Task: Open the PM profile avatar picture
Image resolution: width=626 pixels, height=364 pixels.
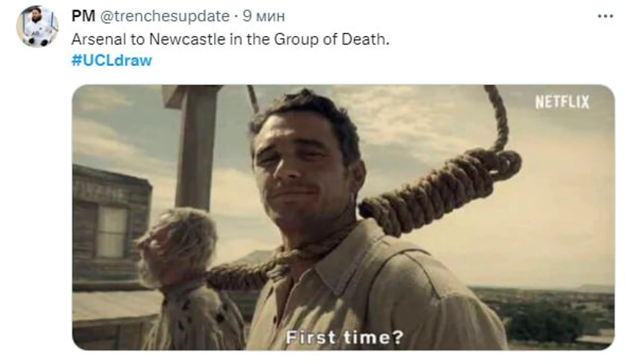Action: (x=37, y=27)
